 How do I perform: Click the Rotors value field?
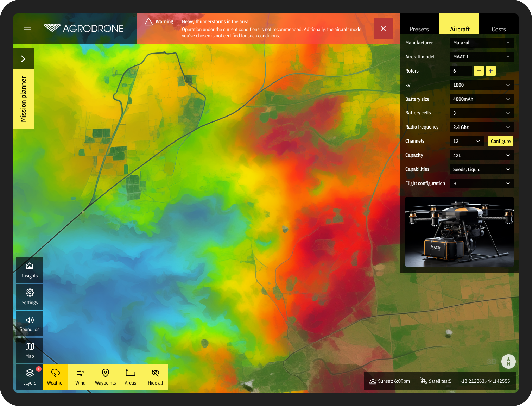point(461,71)
